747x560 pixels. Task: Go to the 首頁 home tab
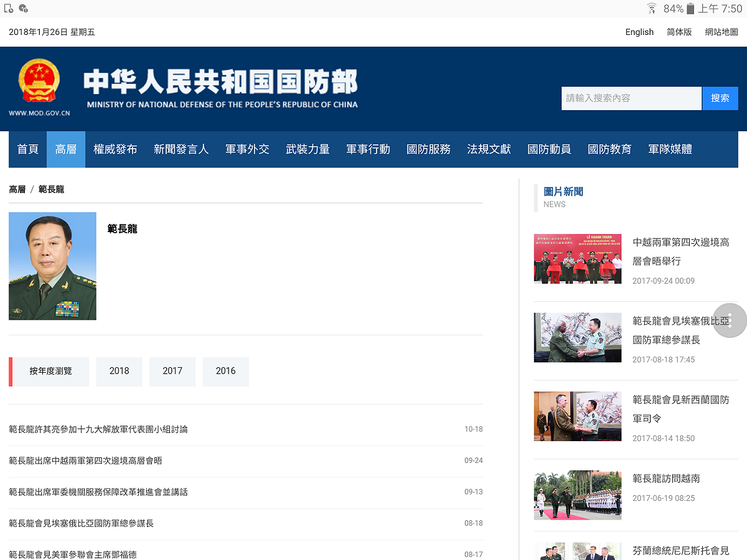coord(28,149)
